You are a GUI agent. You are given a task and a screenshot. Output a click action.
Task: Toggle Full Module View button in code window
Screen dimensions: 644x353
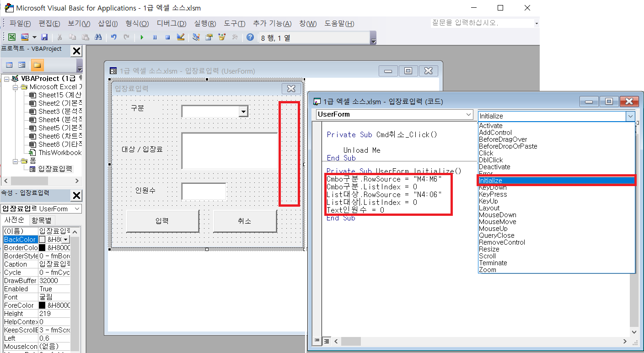pos(327,341)
